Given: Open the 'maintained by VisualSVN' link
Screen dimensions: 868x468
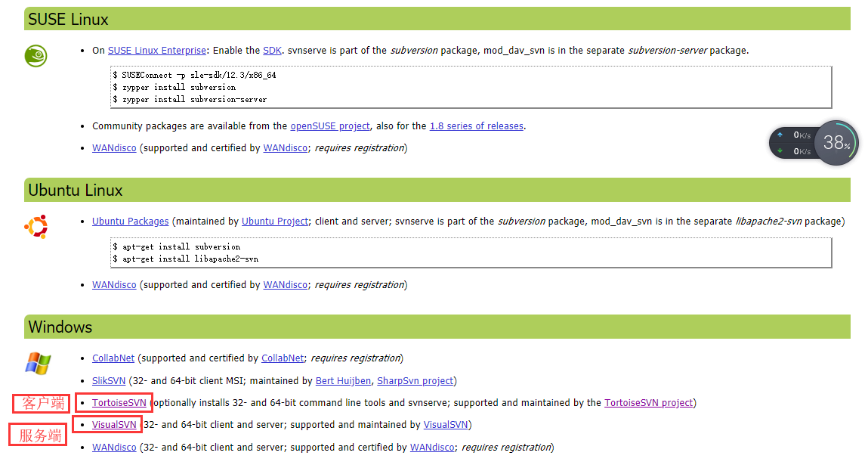Looking at the screenshot, I should tap(446, 425).
